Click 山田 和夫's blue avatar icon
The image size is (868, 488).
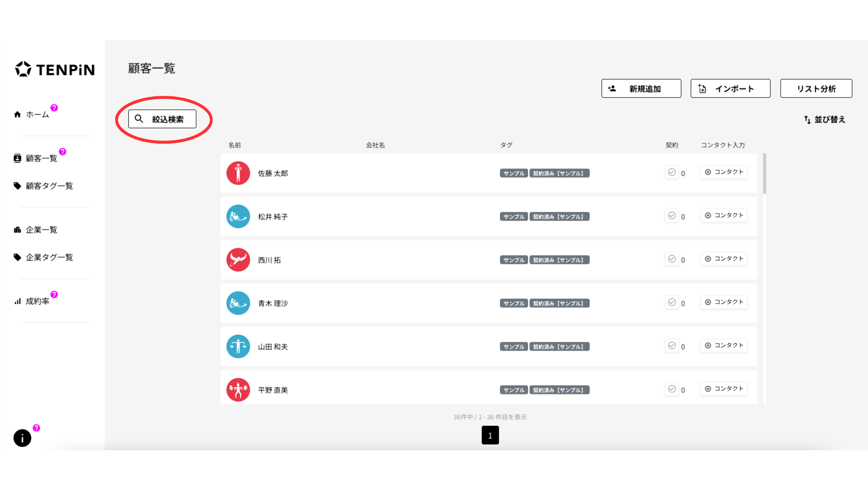(x=238, y=347)
